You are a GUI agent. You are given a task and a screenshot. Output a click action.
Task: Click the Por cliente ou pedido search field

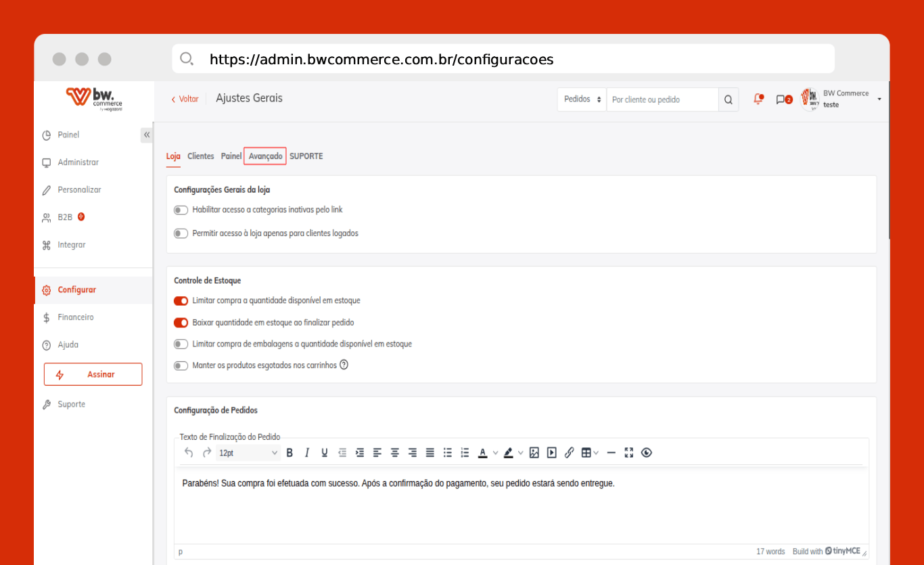pos(662,99)
